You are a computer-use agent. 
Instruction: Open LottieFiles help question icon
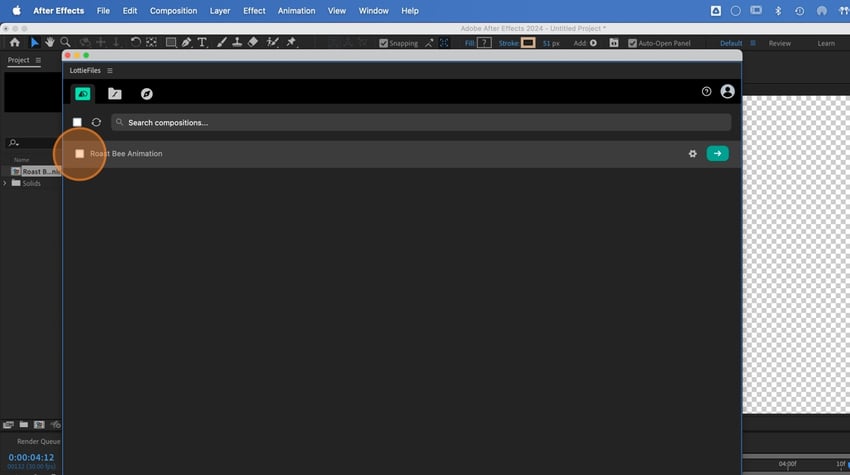(x=706, y=92)
